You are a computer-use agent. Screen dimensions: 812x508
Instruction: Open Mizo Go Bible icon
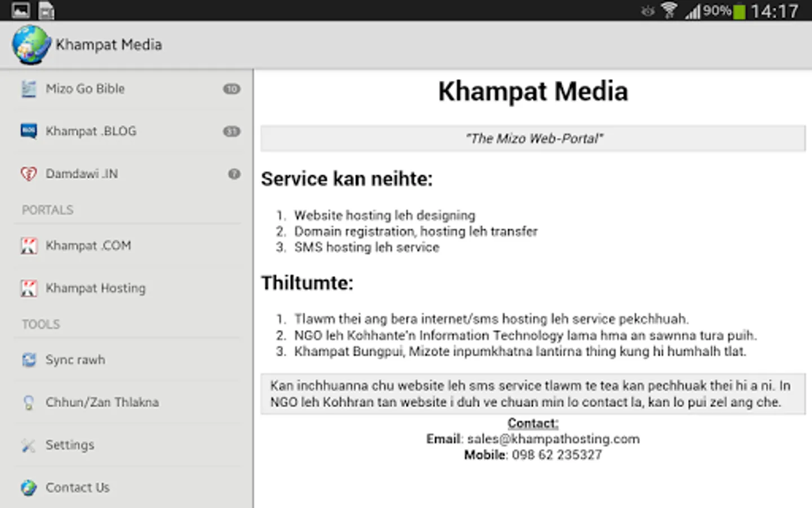[x=29, y=89]
